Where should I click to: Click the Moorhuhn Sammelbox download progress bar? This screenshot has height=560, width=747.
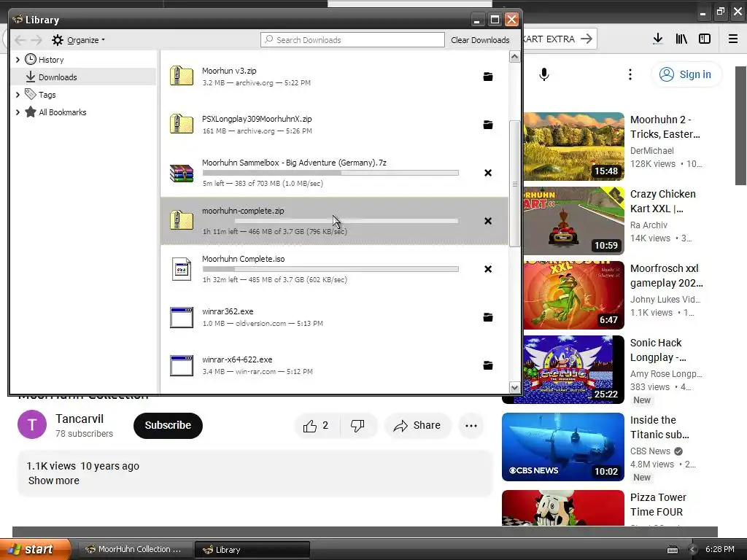coord(330,173)
